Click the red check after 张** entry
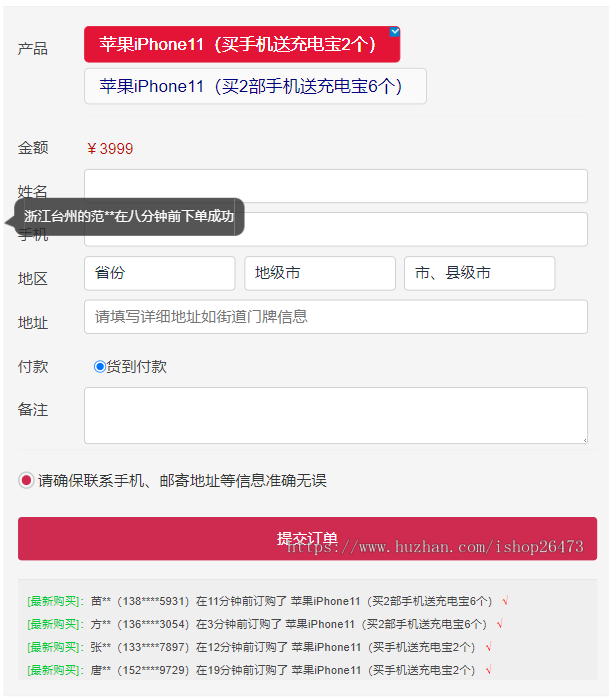Image resolution: width=609 pixels, height=698 pixels. [x=488, y=647]
